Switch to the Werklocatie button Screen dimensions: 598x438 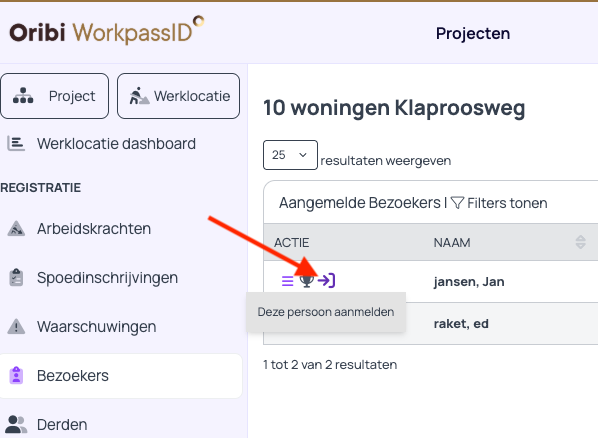(x=178, y=96)
